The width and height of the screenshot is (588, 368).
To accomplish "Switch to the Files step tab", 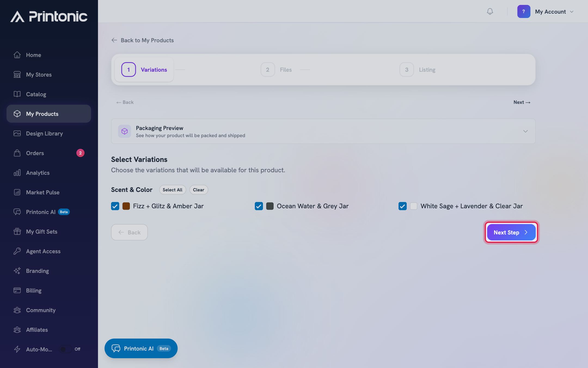I will click(276, 70).
